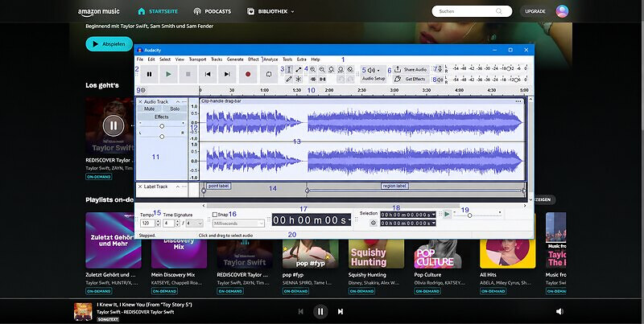Open the Analyze menu
The height and width of the screenshot is (324, 644).
[270, 59]
